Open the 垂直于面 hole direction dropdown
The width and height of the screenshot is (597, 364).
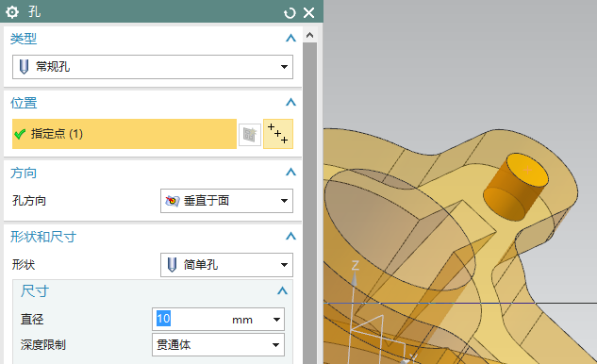point(226,201)
